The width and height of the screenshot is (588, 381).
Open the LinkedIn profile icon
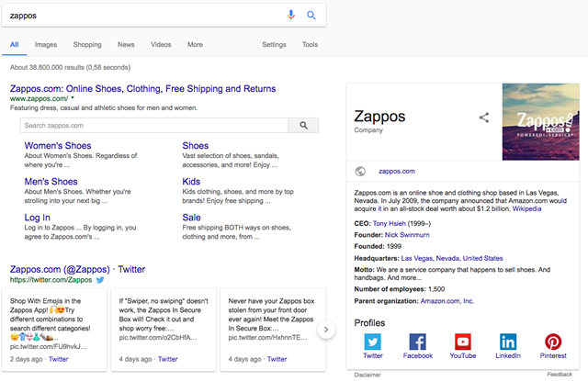click(508, 342)
